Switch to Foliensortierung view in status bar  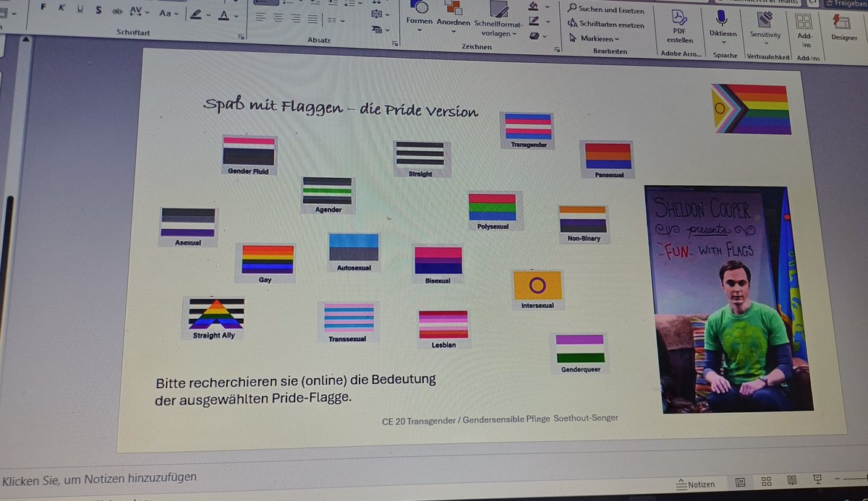click(765, 480)
